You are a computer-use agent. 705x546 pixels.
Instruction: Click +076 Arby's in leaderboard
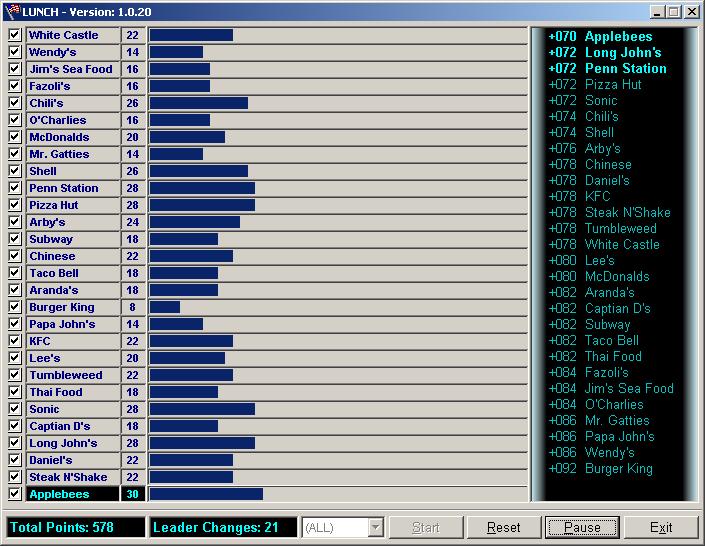[584, 148]
